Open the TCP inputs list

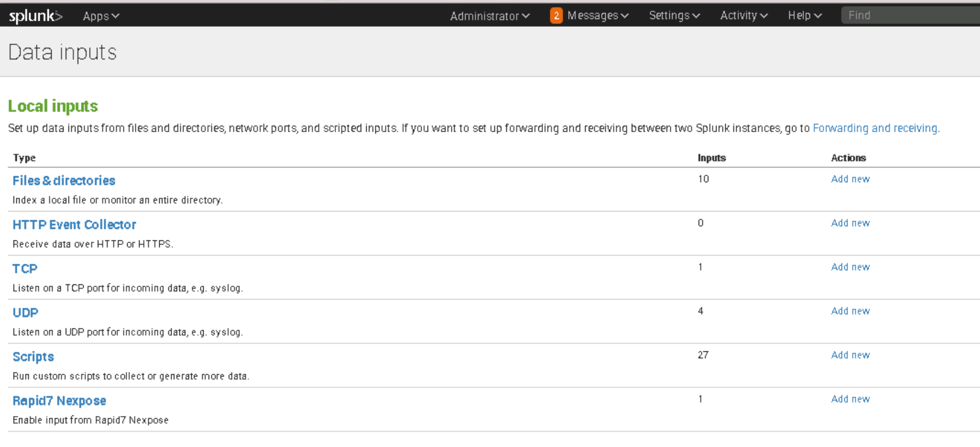pos(25,269)
